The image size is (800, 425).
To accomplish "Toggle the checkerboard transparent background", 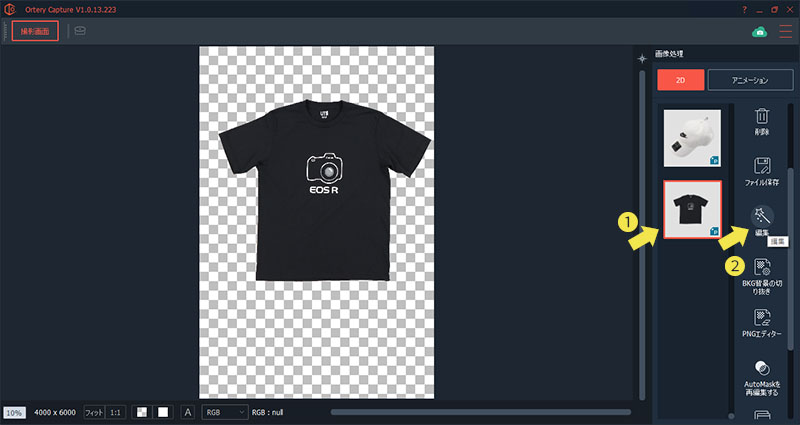I will 142,411.
